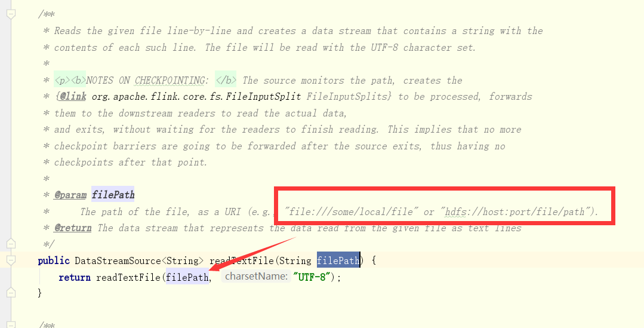Click the @link Javadoc tag
The image size is (644, 328).
(73, 97)
